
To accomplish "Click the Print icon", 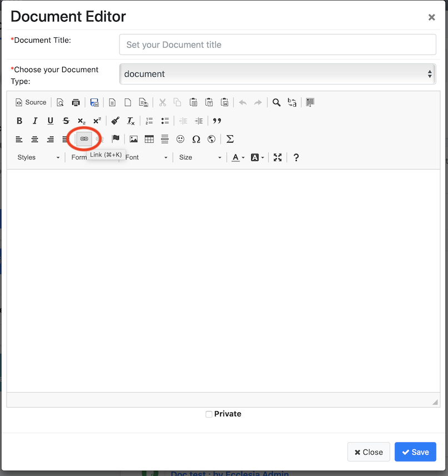I will [x=76, y=102].
